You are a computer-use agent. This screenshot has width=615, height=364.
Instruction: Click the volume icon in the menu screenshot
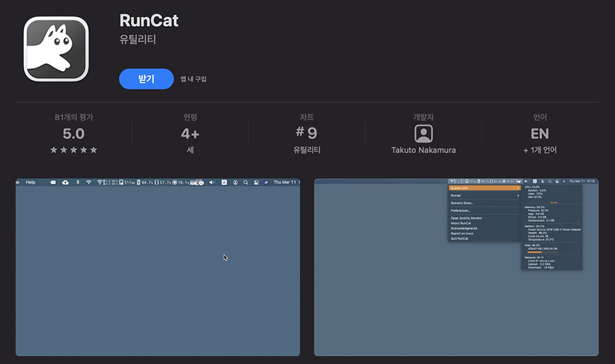coord(526,182)
